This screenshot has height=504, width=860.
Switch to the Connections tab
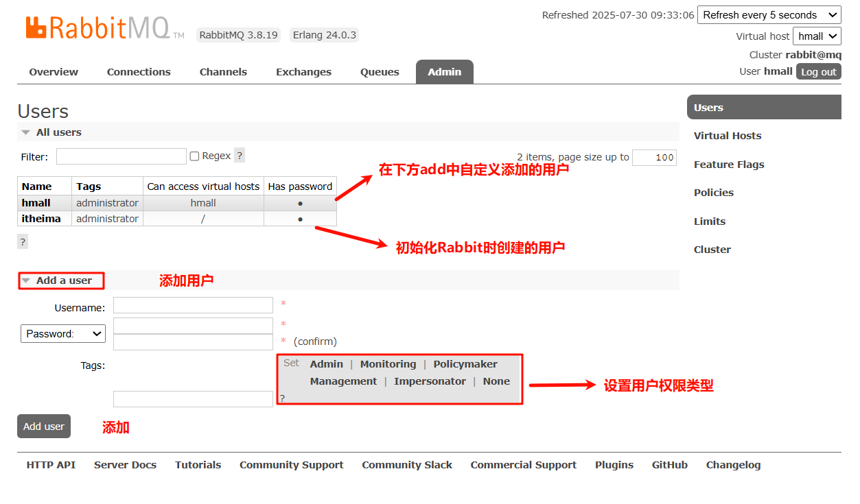point(139,72)
